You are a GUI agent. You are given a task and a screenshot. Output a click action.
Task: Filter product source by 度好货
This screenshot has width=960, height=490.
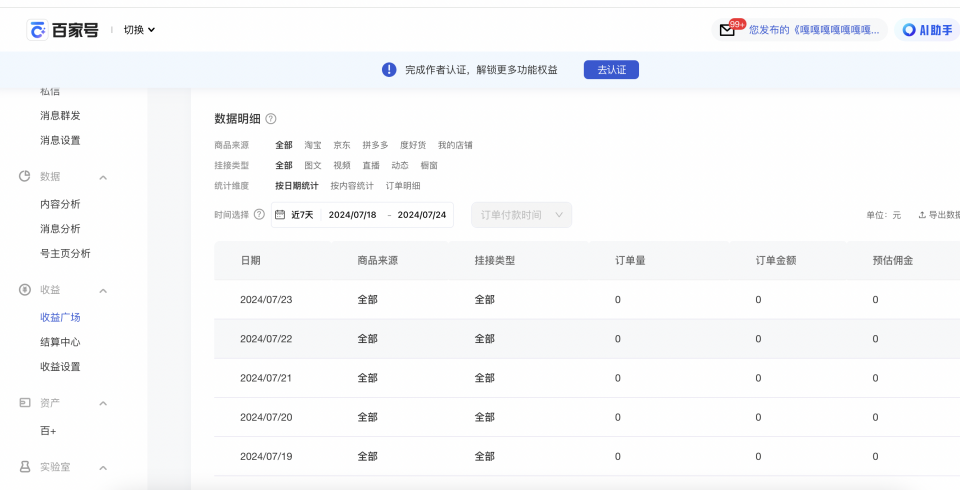(x=413, y=145)
